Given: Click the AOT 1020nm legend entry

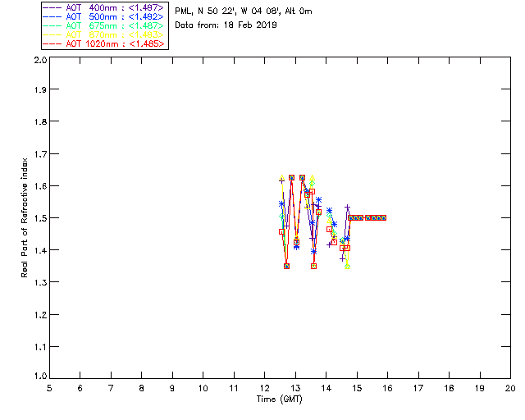Looking at the screenshot, I should pos(103,43).
